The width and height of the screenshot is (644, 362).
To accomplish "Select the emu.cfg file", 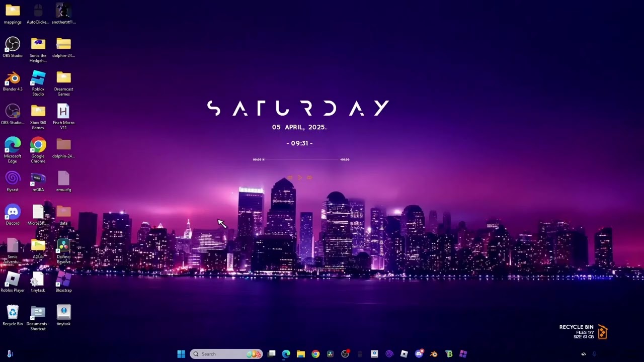I will (x=63, y=182).
